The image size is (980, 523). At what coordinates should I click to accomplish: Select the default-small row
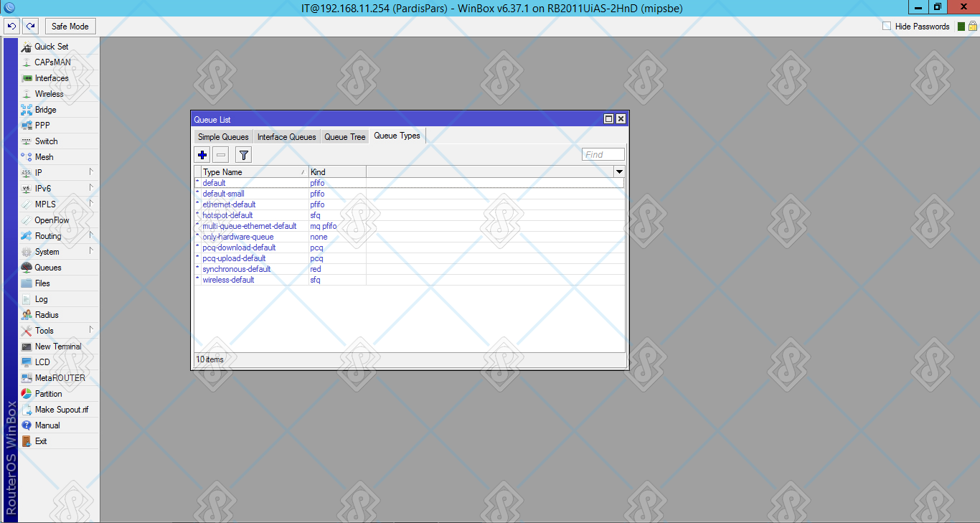point(409,194)
